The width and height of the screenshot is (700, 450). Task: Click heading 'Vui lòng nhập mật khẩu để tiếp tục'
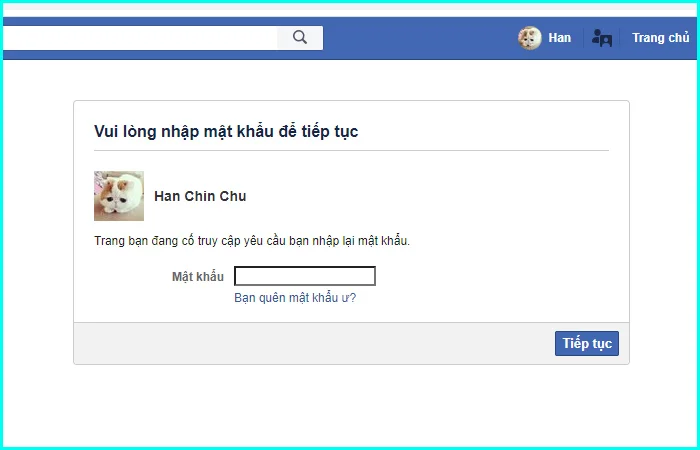coord(226,132)
